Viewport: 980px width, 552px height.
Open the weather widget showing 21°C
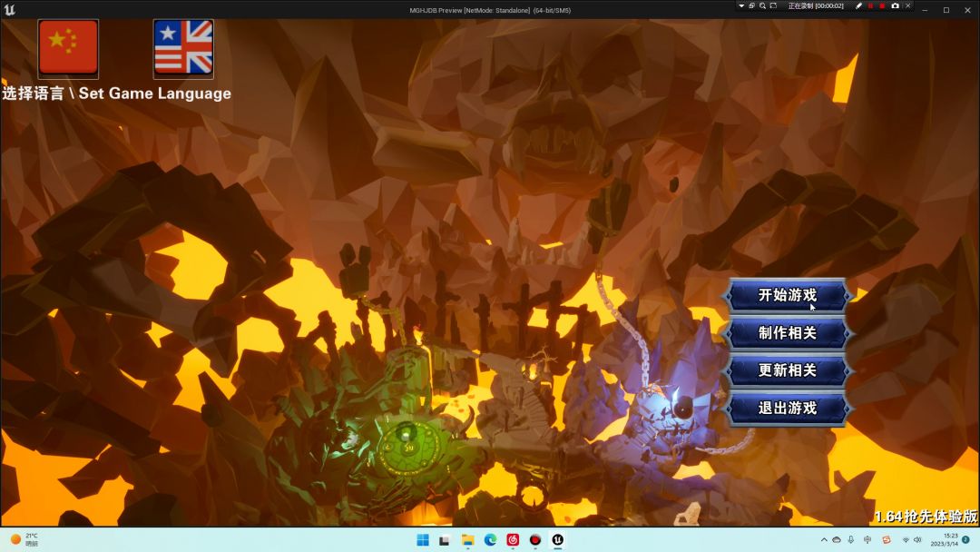tap(25, 539)
